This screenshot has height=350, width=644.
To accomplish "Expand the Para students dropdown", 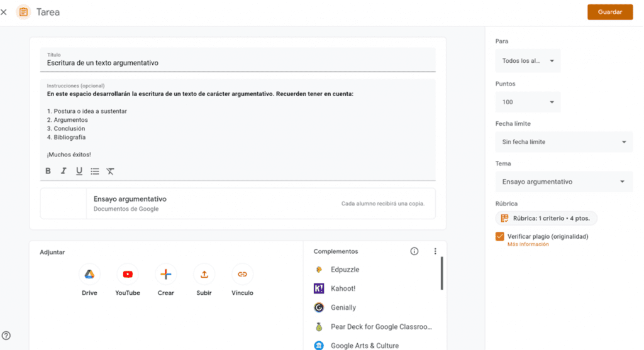I will pos(528,61).
